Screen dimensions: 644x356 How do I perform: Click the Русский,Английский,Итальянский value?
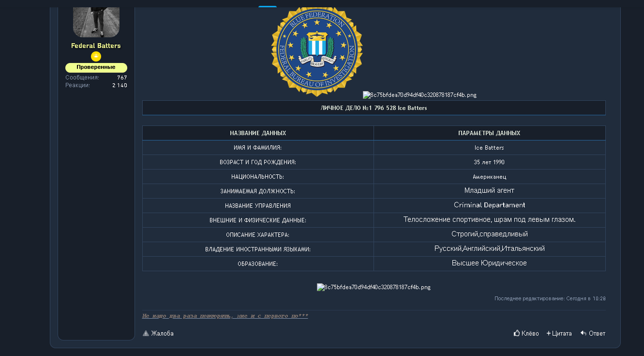pyautogui.click(x=490, y=249)
